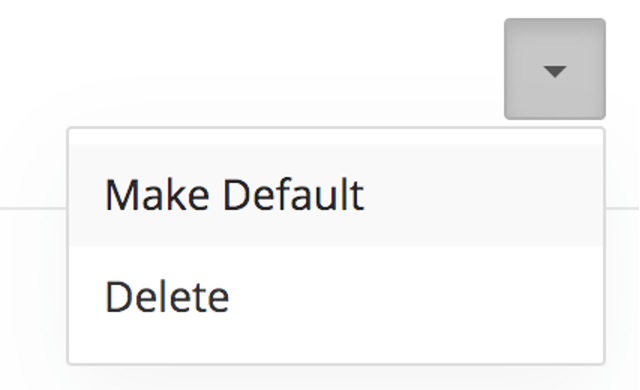
Task: Click the Delete text label
Action: click(167, 297)
